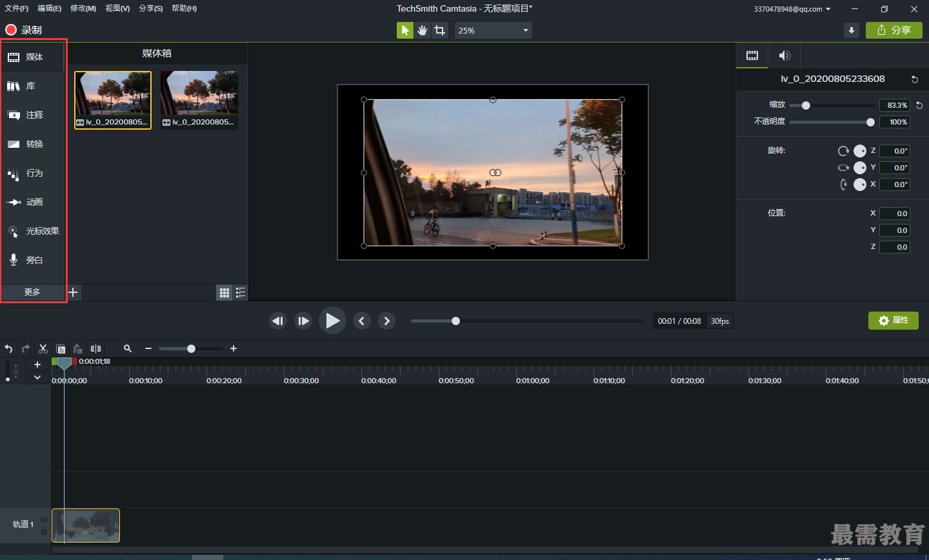Image resolution: width=929 pixels, height=560 pixels.
Task: Open the 光标效果 cursor effects tab
Action: [33, 231]
